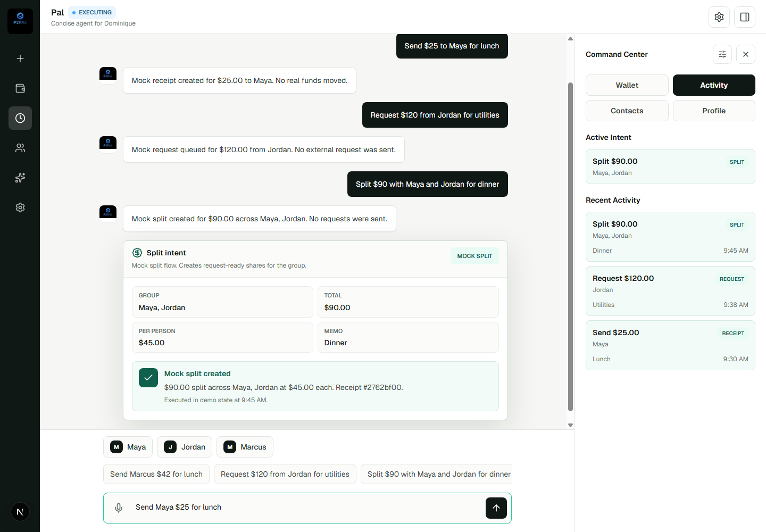Open the contacts people icon in sidebar
The height and width of the screenshot is (532, 766).
point(20,148)
